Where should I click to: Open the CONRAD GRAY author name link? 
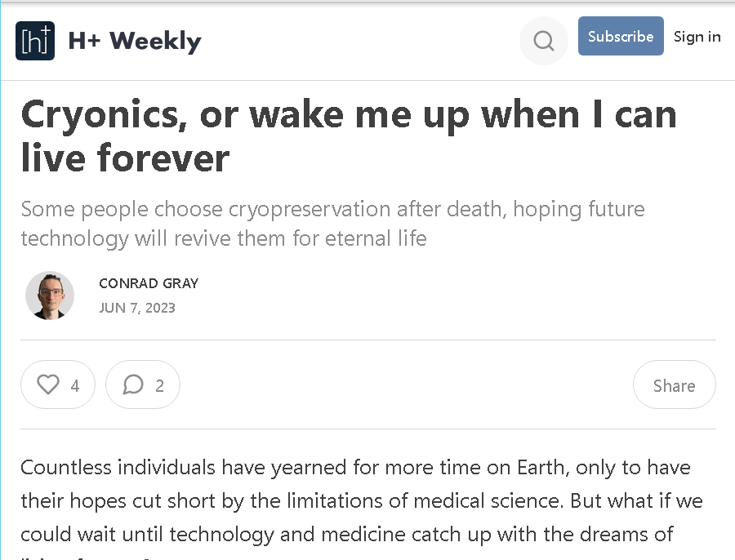(x=149, y=283)
